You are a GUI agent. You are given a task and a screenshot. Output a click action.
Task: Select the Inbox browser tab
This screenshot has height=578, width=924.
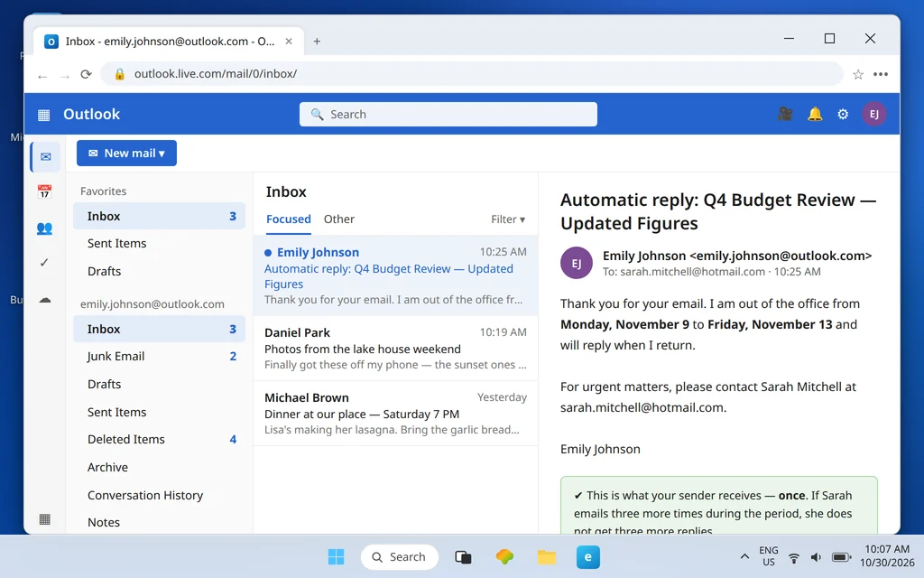click(x=168, y=42)
